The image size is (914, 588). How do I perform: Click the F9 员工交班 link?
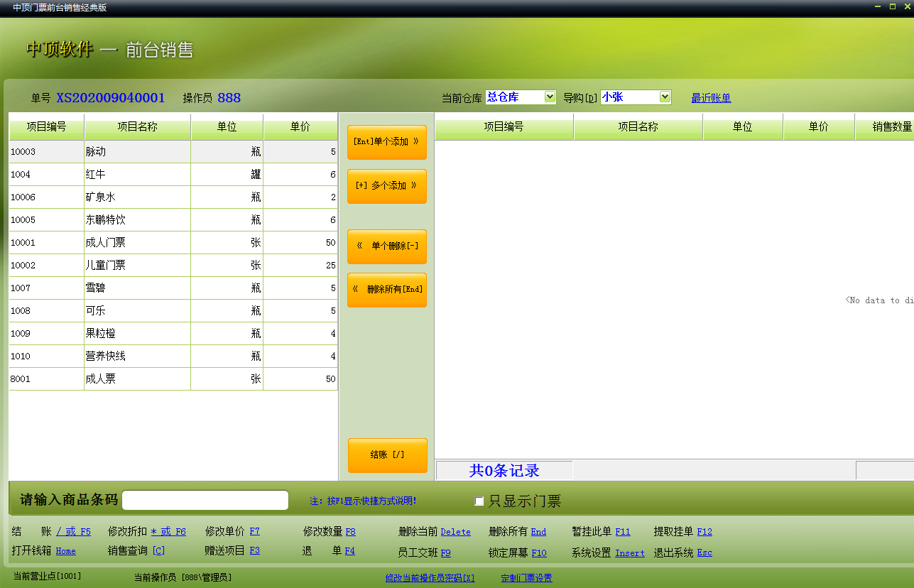(446, 552)
